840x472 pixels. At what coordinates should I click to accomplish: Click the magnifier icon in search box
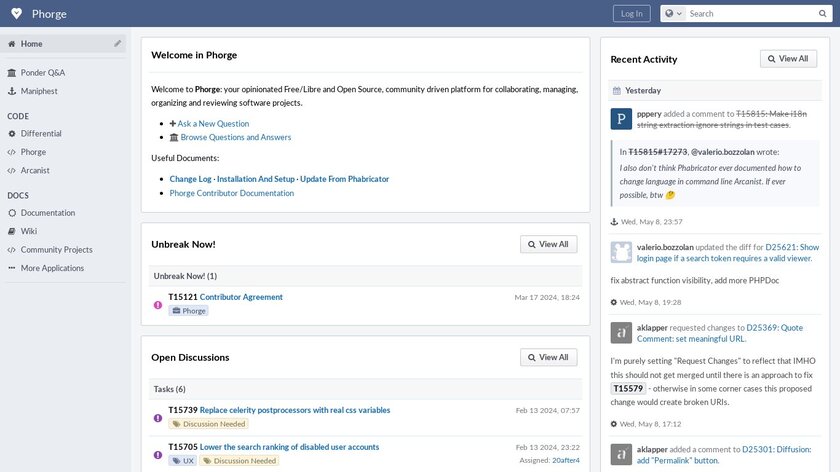(822, 13)
